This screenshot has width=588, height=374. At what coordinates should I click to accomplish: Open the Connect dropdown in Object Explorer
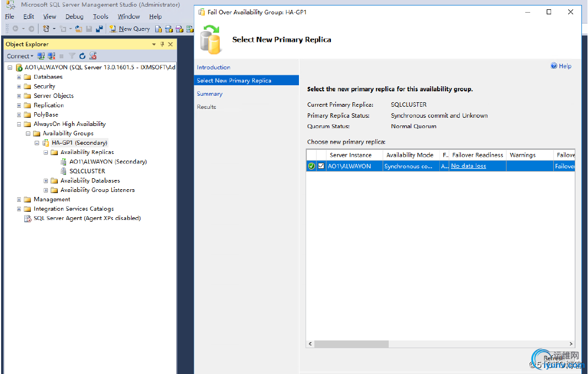[x=20, y=56]
